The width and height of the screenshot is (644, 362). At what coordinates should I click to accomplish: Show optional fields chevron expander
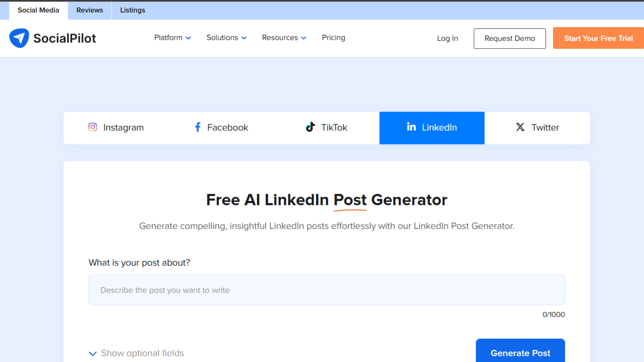pos(93,353)
